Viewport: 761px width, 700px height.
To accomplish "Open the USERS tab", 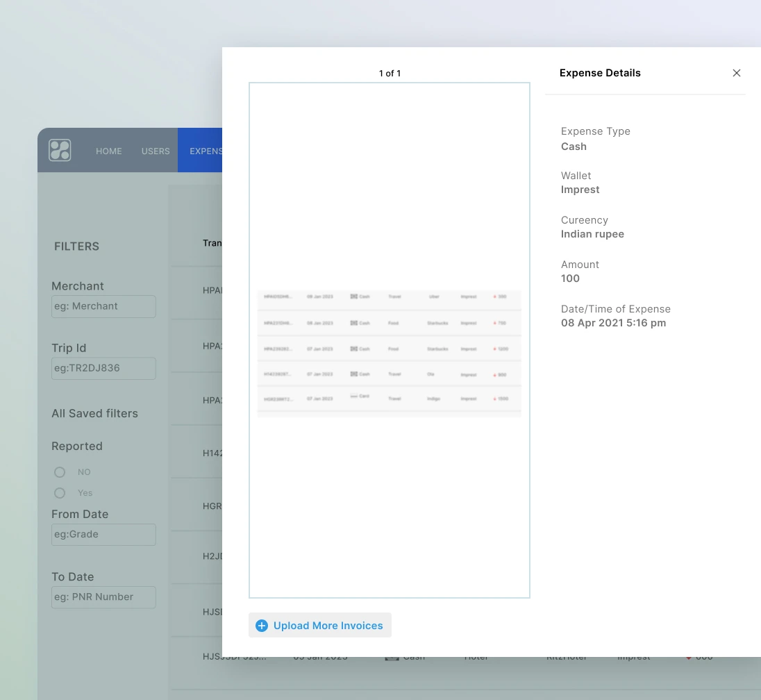I will pyautogui.click(x=156, y=151).
